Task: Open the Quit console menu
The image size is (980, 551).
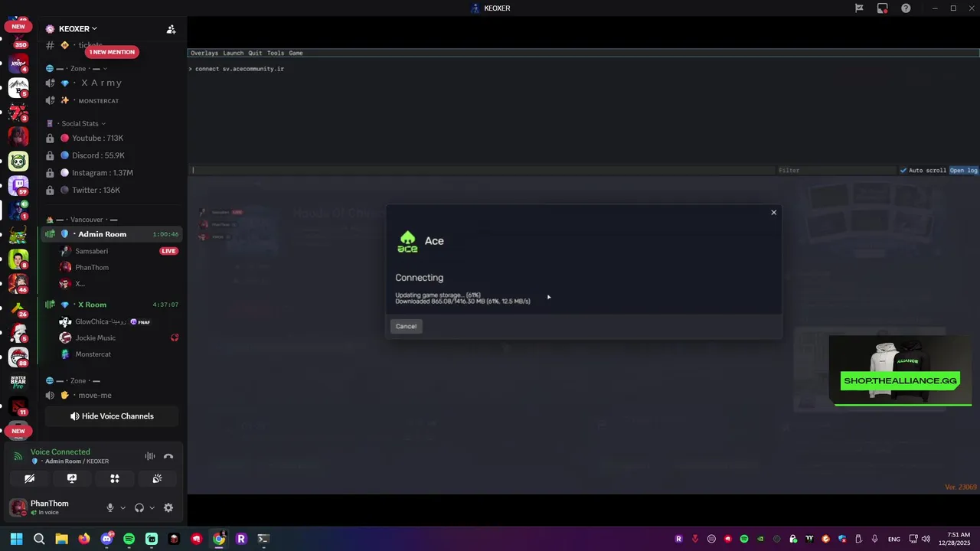Action: point(255,54)
